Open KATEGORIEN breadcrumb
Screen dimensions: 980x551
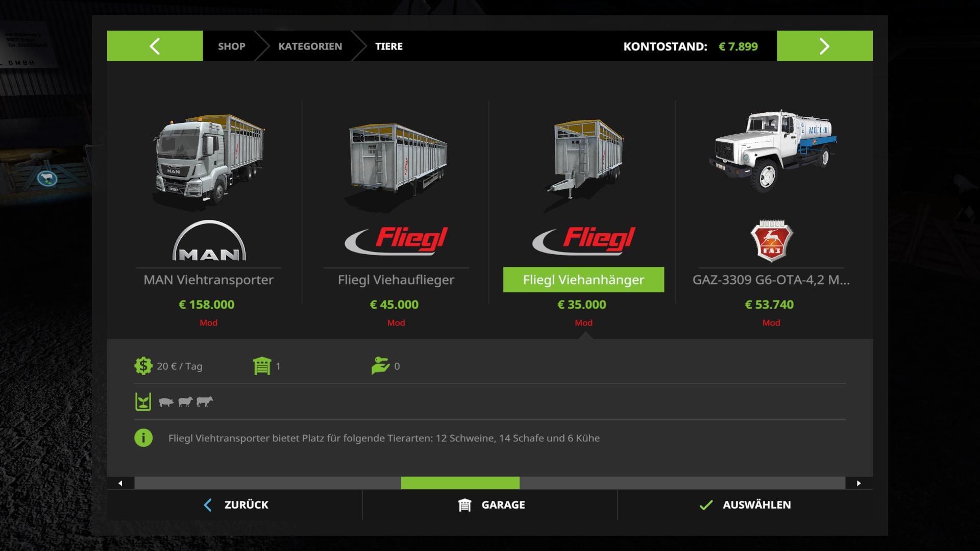coord(310,46)
